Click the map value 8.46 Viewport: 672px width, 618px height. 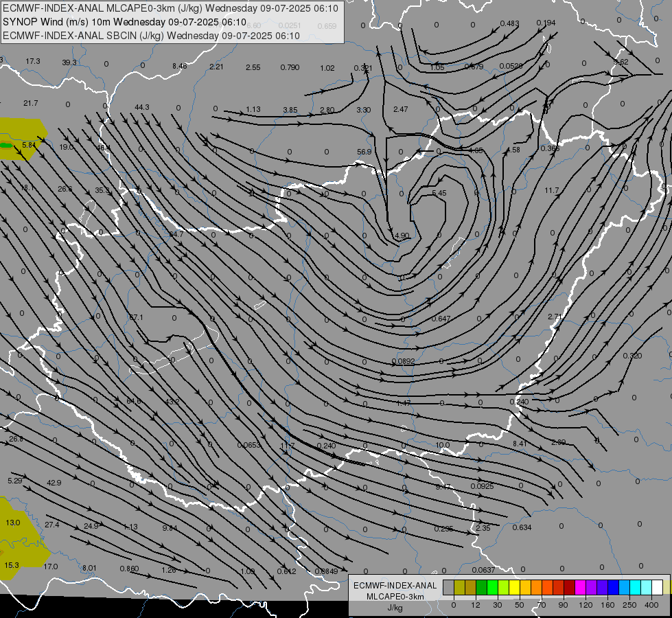click(180, 66)
